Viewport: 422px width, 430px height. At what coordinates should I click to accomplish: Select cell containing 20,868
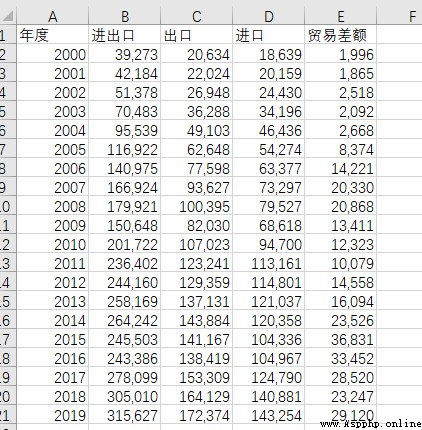341,206
